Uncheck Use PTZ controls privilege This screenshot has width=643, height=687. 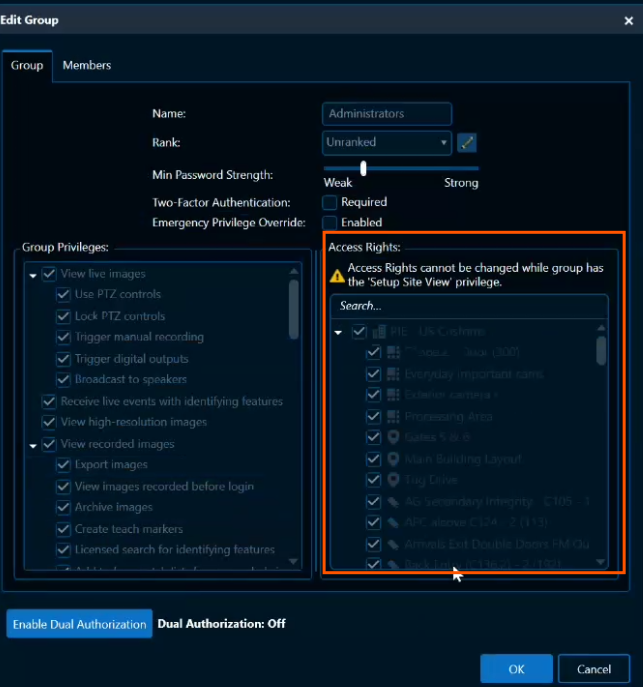coord(64,294)
